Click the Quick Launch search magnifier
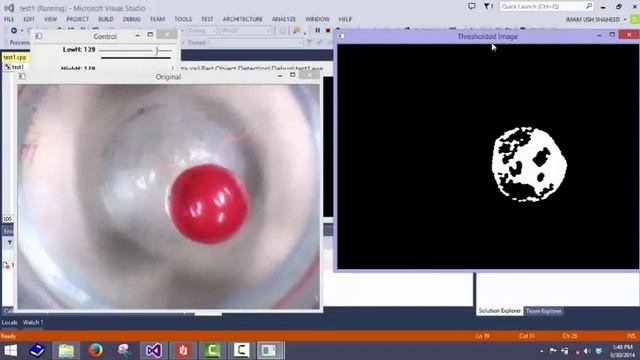640x360 pixels. (589, 6)
